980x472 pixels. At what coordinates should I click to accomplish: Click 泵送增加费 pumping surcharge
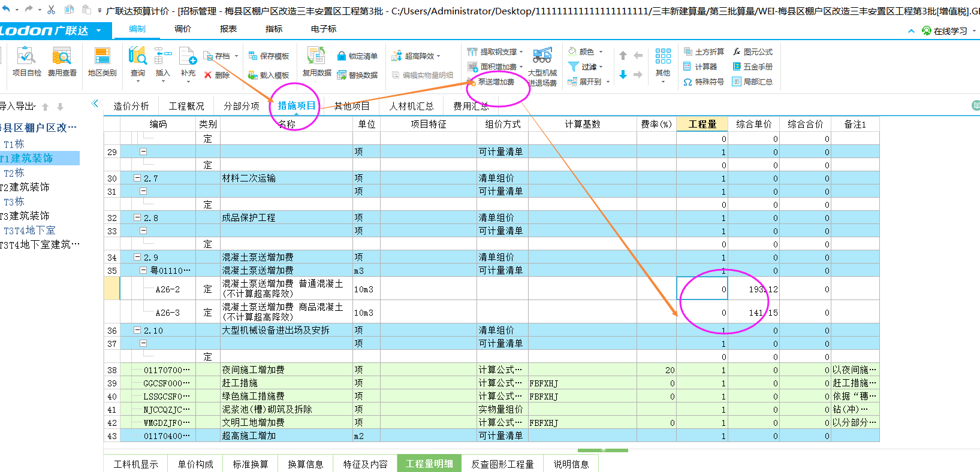tap(491, 81)
